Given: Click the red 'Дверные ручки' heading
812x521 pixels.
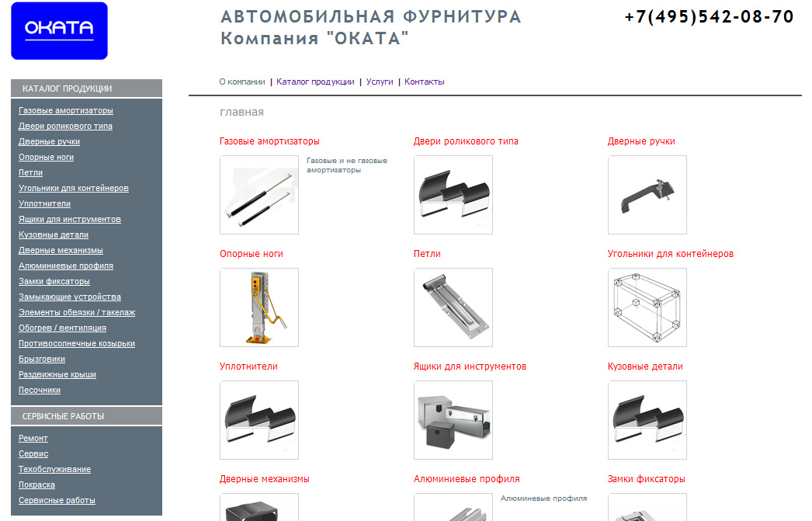Looking at the screenshot, I should coord(641,141).
